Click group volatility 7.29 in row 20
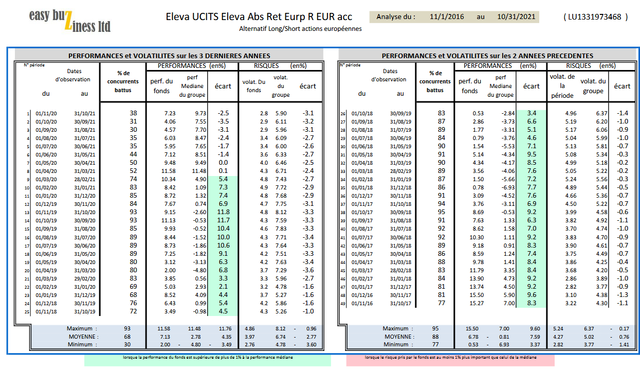The height and width of the screenshot is (369, 640). [x=281, y=270]
